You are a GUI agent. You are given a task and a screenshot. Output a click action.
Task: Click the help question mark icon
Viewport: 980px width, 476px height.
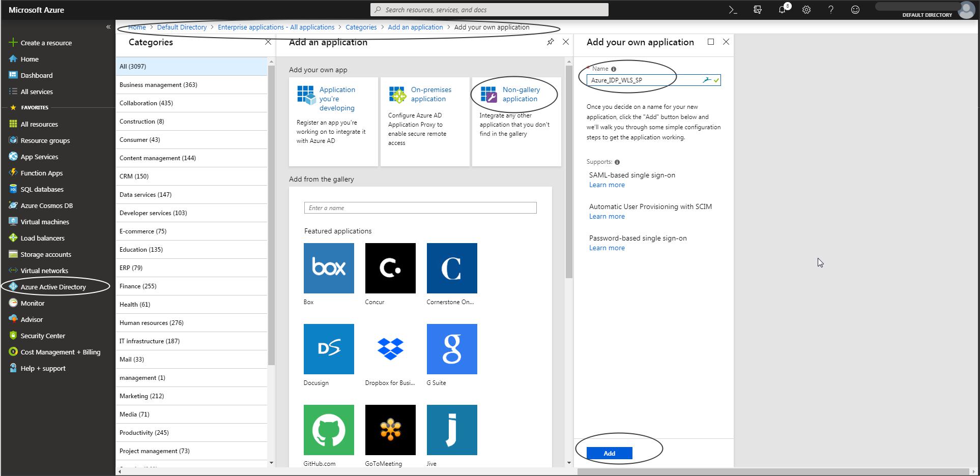click(x=831, y=10)
